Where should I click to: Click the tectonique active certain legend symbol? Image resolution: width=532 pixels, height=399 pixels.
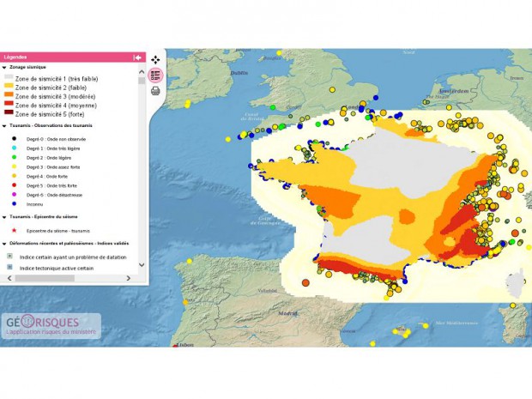9,267
